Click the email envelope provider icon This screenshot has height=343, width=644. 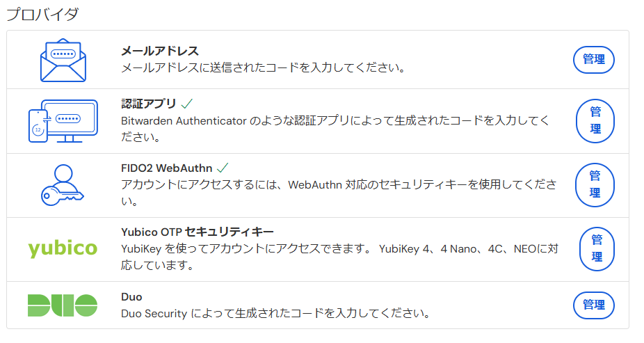(63, 60)
